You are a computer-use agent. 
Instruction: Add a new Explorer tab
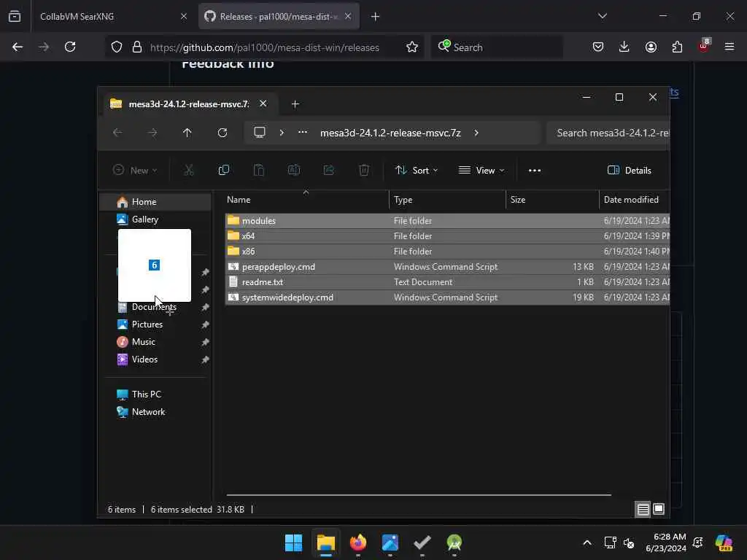295,104
